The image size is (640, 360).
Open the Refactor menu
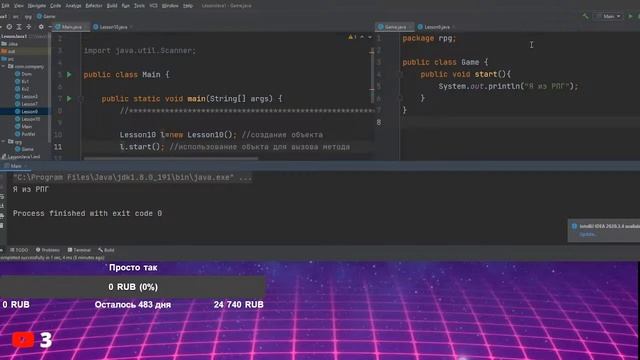pyautogui.click(x=94, y=6)
